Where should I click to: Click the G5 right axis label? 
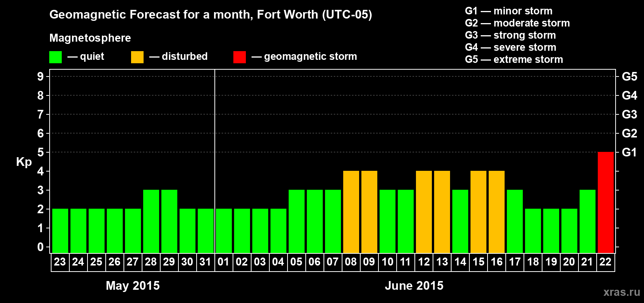629,77
